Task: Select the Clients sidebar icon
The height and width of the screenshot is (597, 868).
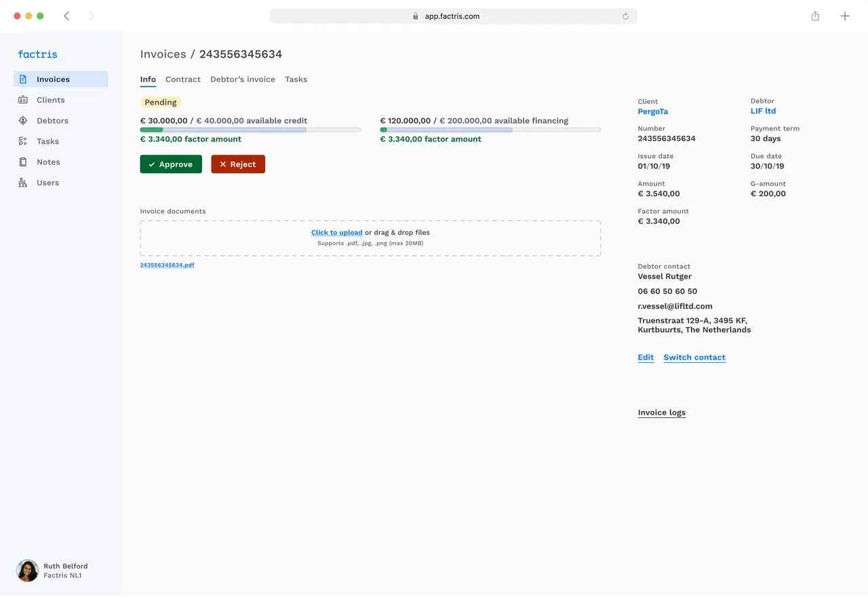Action: coord(23,100)
